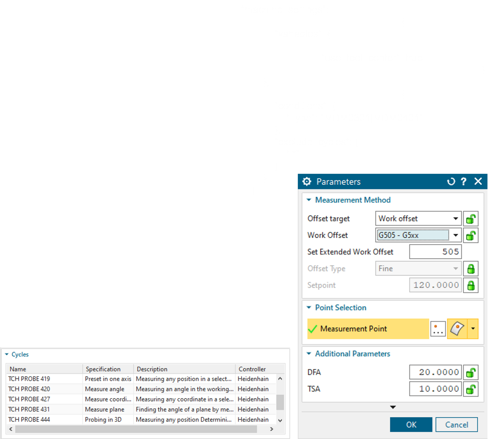Toggle the TSA lock icon
This screenshot has width=504, height=439.
click(471, 389)
